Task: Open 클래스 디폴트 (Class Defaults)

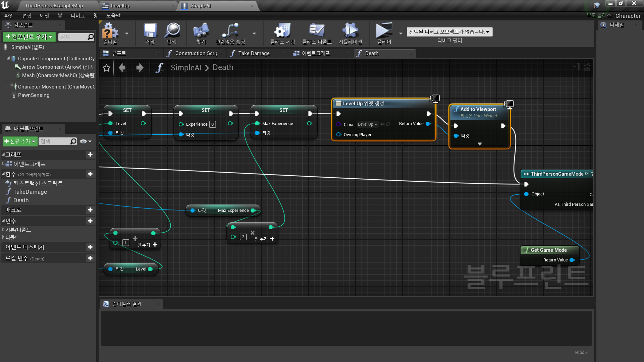Action: pos(317,31)
